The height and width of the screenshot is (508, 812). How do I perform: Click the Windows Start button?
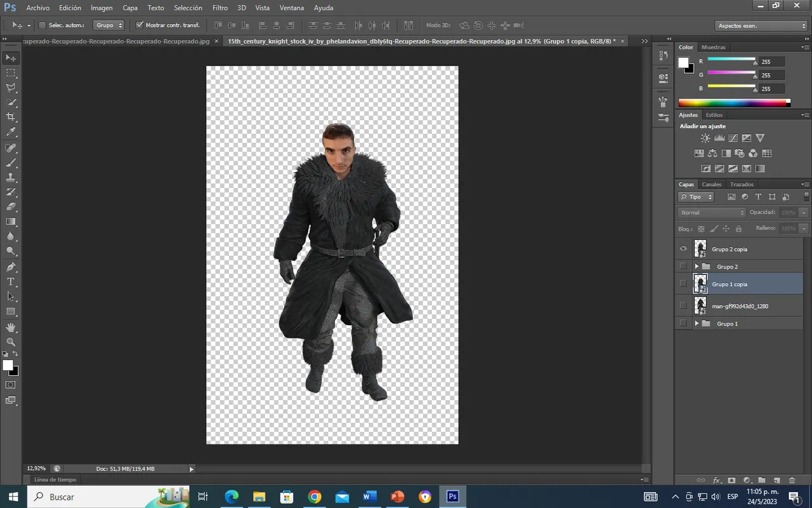(13, 497)
